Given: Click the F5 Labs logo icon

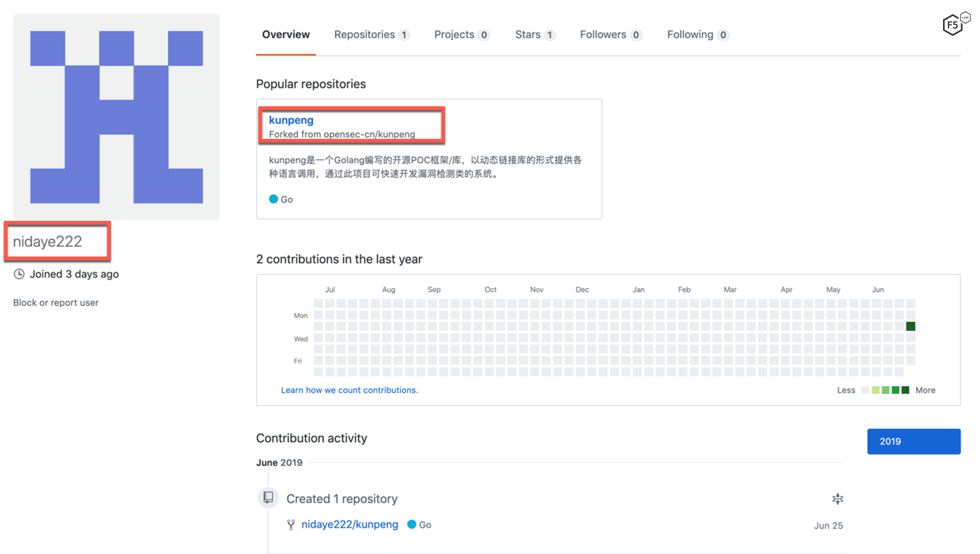Looking at the screenshot, I should coord(954,24).
